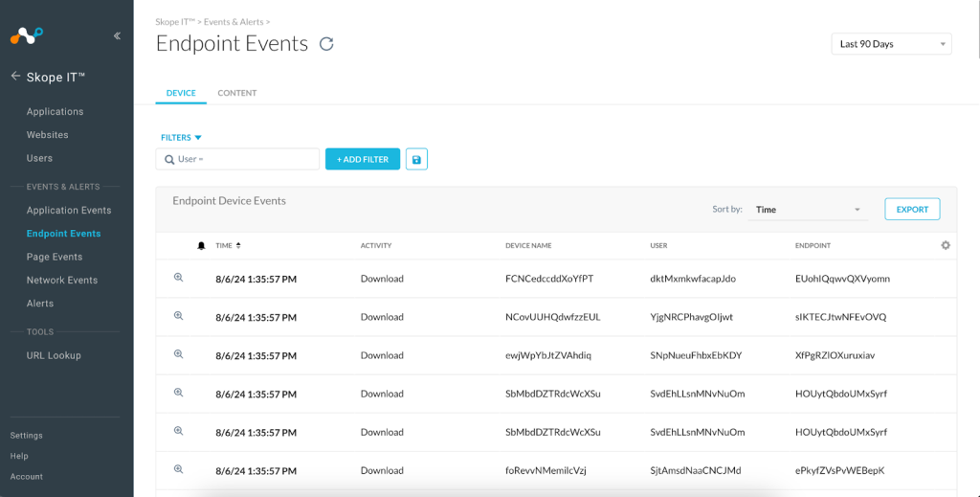Click the ENDPOINT column header

tap(813, 246)
